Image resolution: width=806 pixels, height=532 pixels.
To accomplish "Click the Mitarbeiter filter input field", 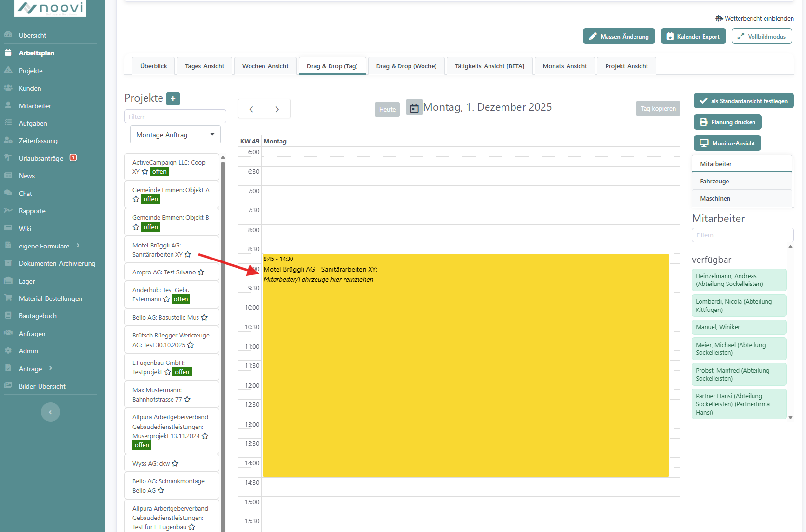I will point(743,235).
